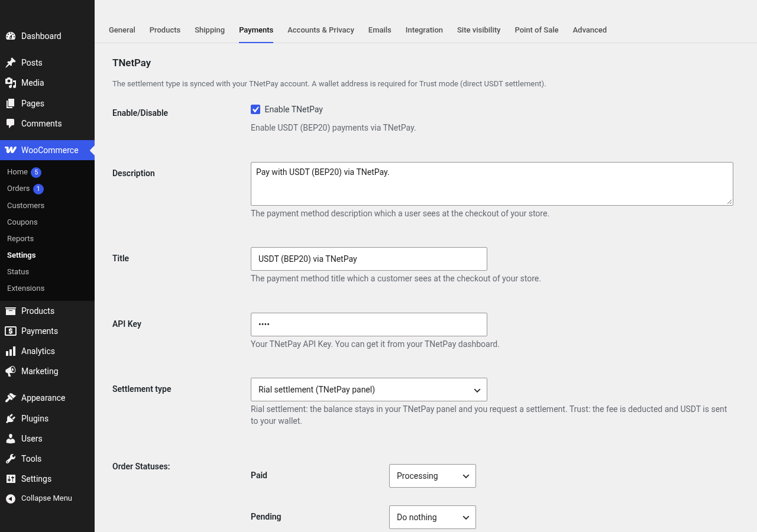Click the Posts pushpin icon

click(11, 63)
